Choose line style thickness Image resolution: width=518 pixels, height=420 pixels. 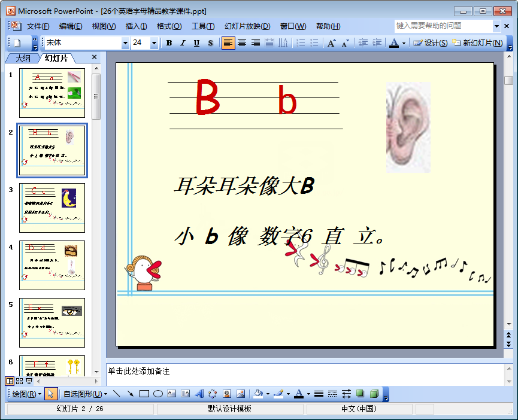click(x=319, y=394)
